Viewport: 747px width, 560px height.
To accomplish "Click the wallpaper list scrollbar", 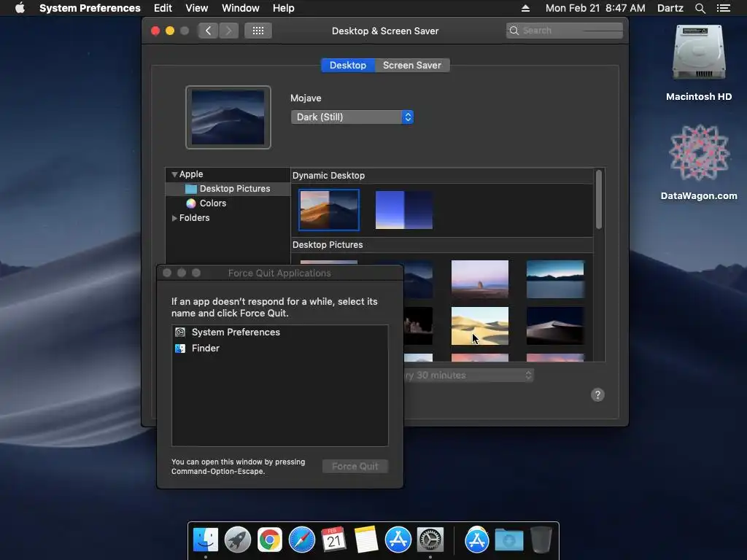I will point(599,200).
